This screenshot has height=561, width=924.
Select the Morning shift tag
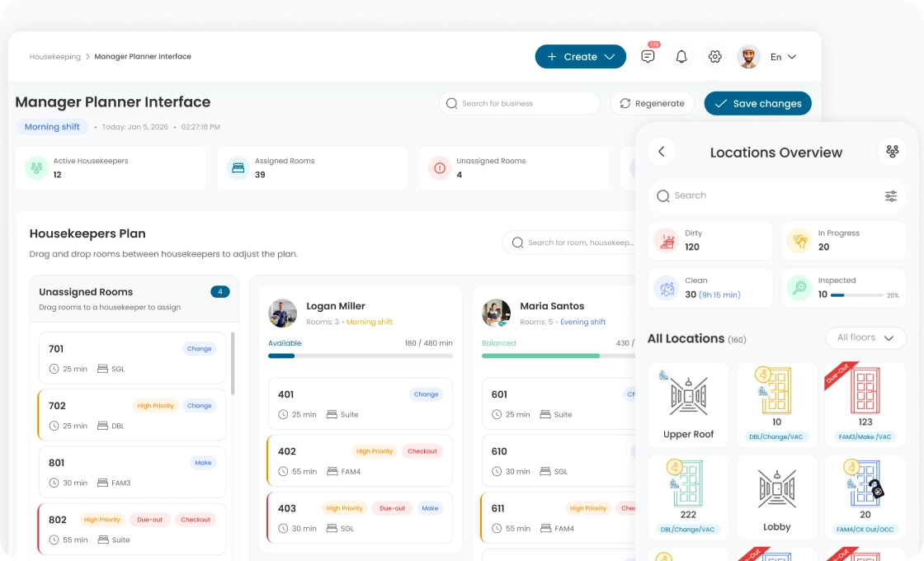coord(52,127)
